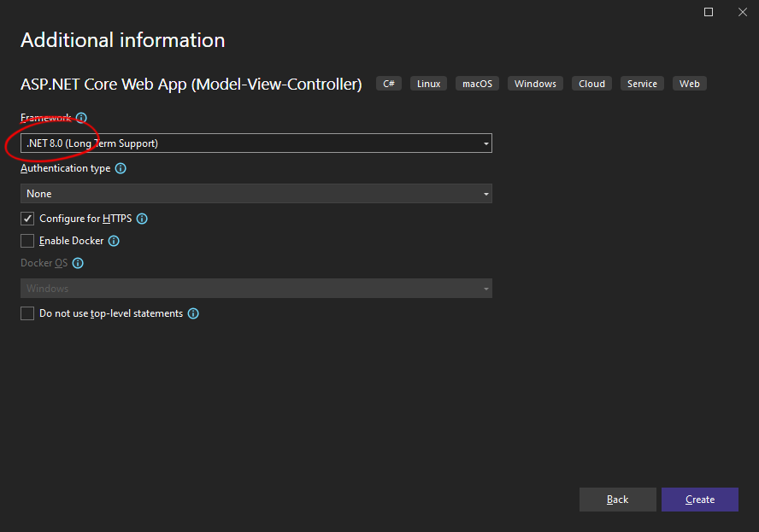
Task: Click the macOS badge
Action: click(x=477, y=83)
